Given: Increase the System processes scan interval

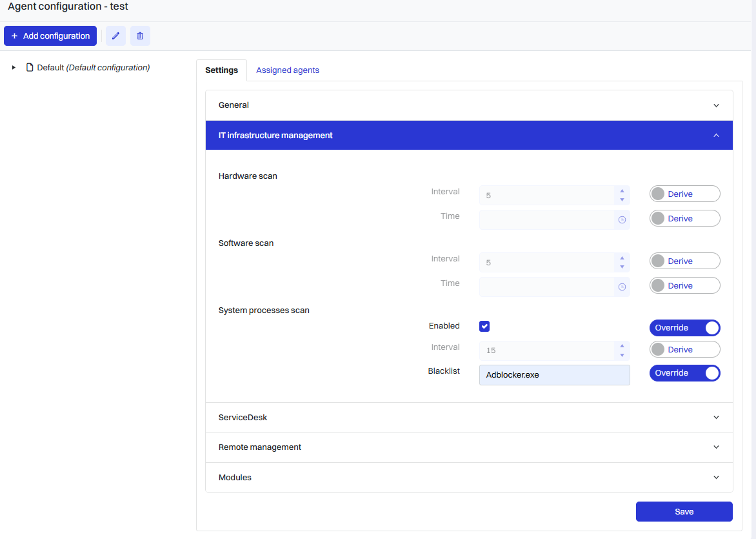Looking at the screenshot, I should tap(622, 346).
